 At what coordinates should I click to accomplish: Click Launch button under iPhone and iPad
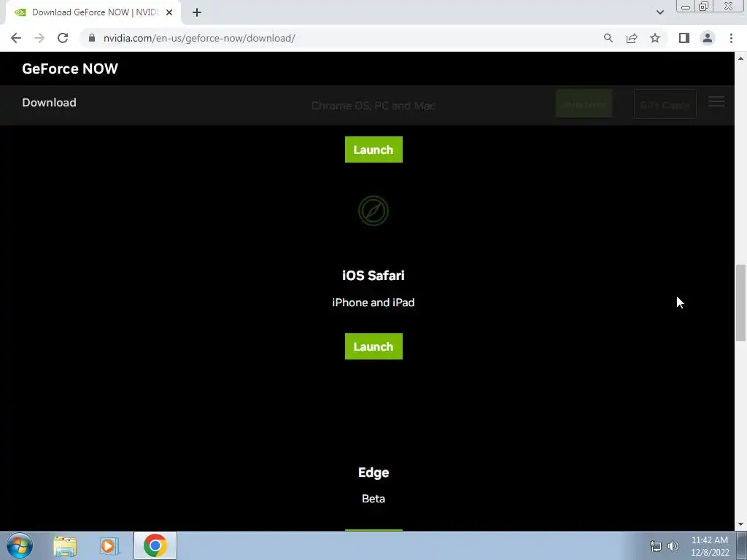373,346
